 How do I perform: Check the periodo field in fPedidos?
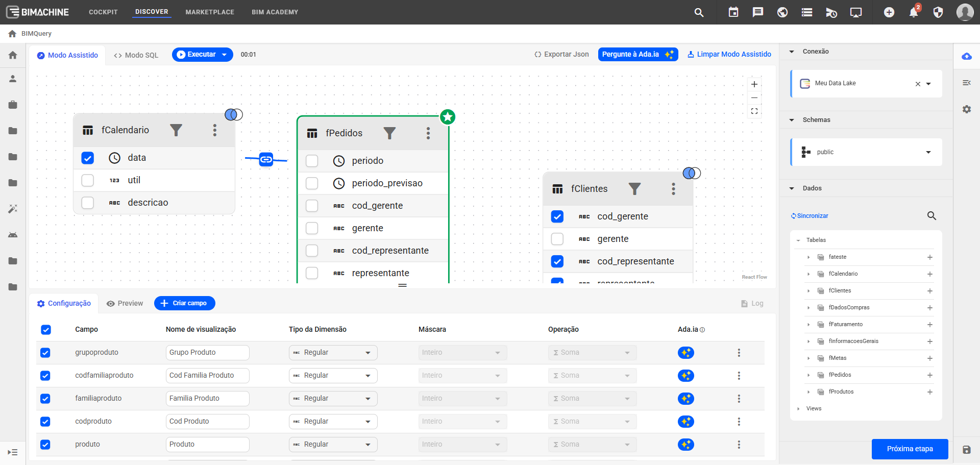coord(312,161)
